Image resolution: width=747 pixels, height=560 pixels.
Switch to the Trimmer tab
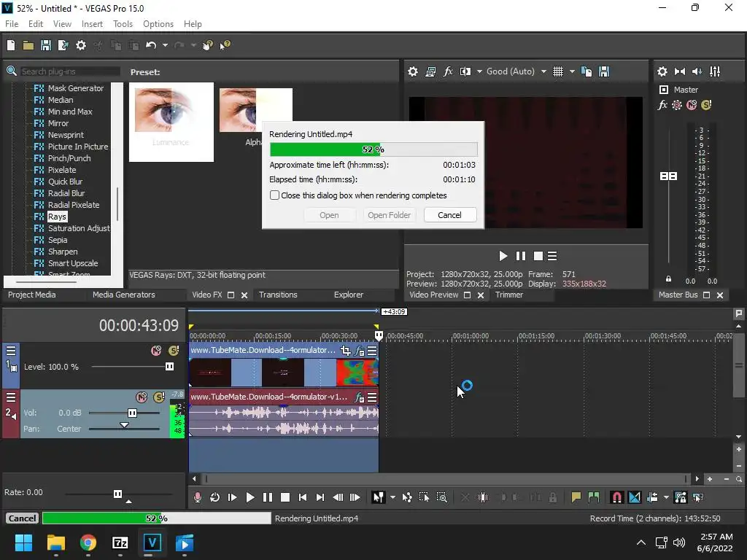(x=509, y=295)
